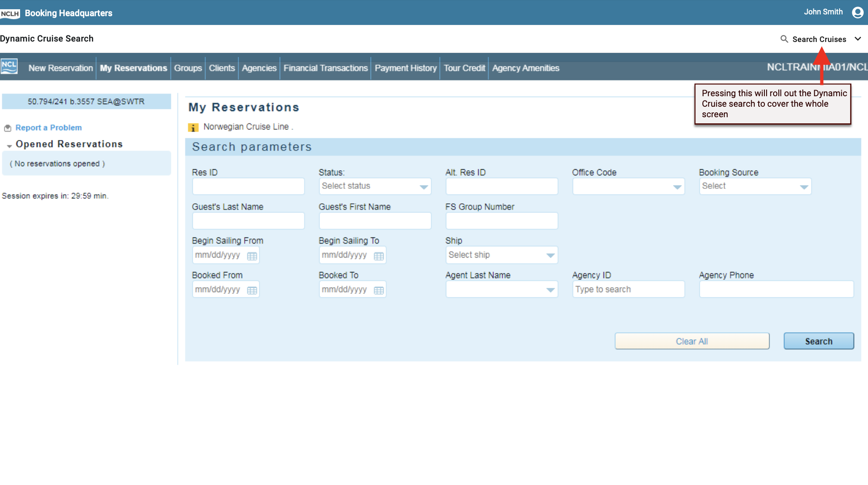Click the Guest's Last Name field

[x=248, y=221]
